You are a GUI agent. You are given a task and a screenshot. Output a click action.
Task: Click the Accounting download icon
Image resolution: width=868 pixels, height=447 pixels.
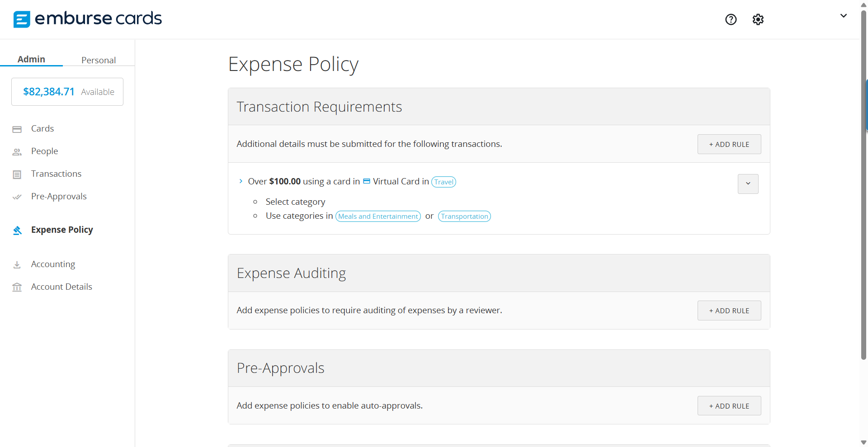tap(17, 265)
